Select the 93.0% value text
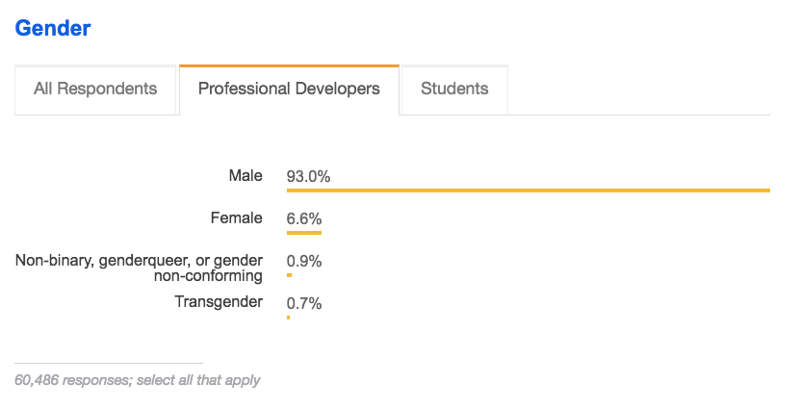800x407 pixels. tap(308, 177)
